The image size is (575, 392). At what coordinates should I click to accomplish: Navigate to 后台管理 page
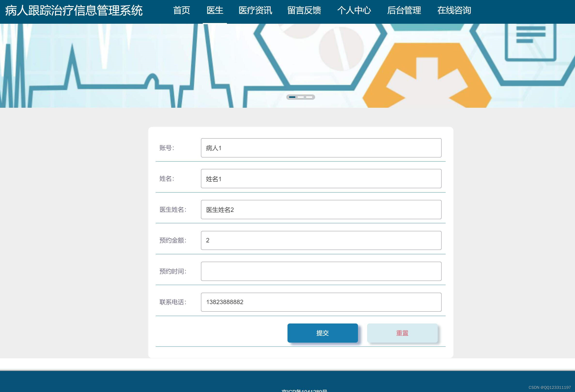pos(404,10)
